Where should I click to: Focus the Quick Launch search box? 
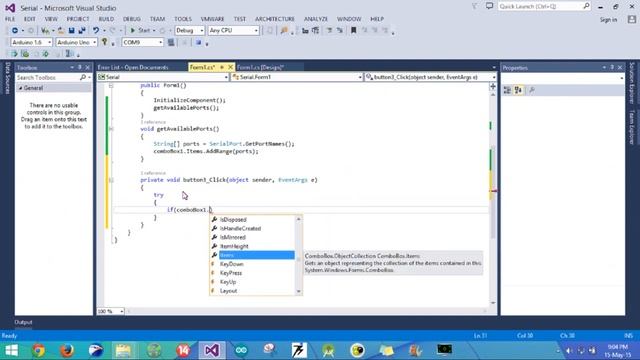(x=544, y=7)
